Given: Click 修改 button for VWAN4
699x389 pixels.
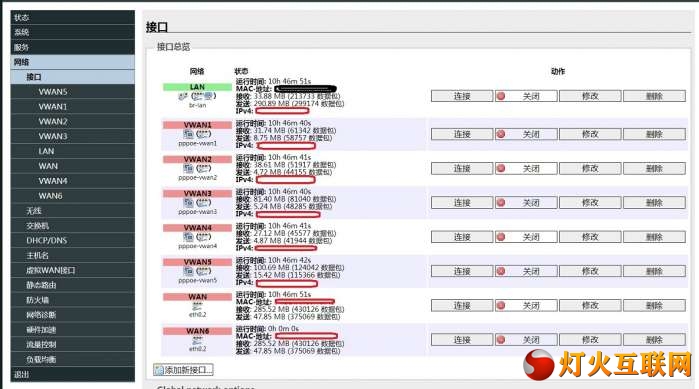Looking at the screenshot, I should pyautogui.click(x=590, y=237).
